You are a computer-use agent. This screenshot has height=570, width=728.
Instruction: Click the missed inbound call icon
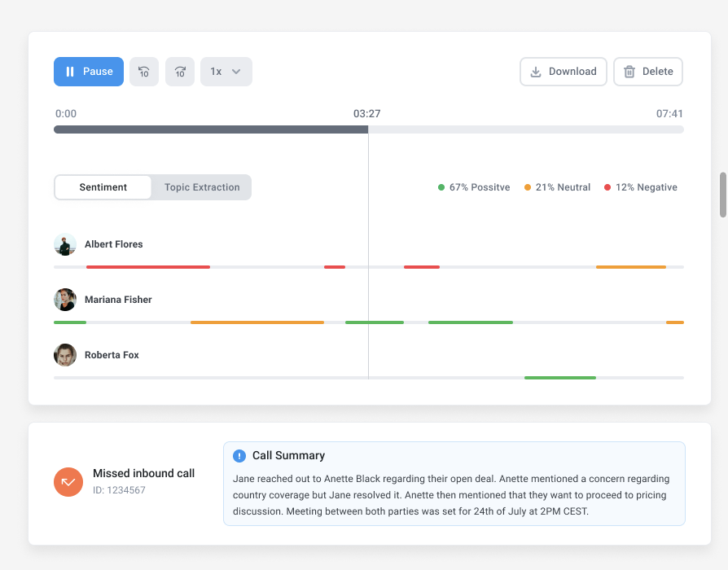tap(68, 481)
